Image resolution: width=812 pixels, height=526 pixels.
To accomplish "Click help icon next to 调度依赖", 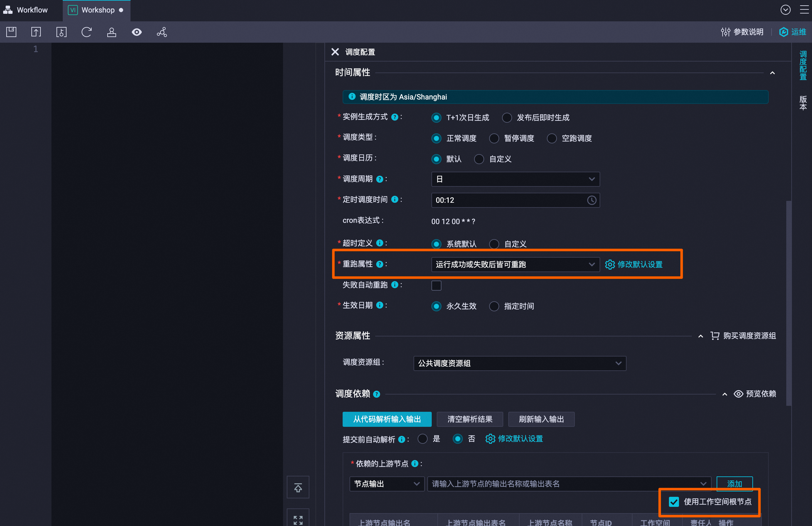I will [377, 394].
